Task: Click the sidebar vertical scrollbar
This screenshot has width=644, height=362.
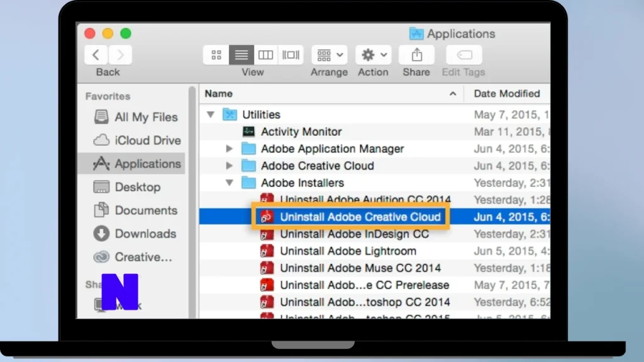Action: point(192,202)
